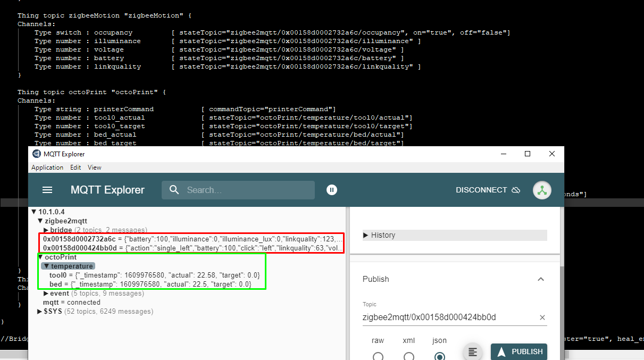Collapse the temperature topic node
Screen dimensions: 644x360
pyautogui.click(x=46, y=266)
